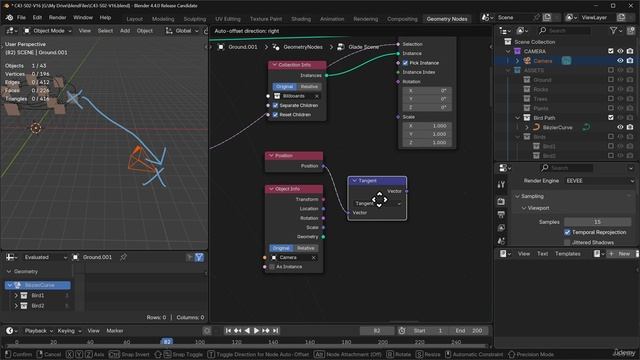
Task: Toggle the spreadsheet row filter icon
Action: pyautogui.click(x=199, y=257)
